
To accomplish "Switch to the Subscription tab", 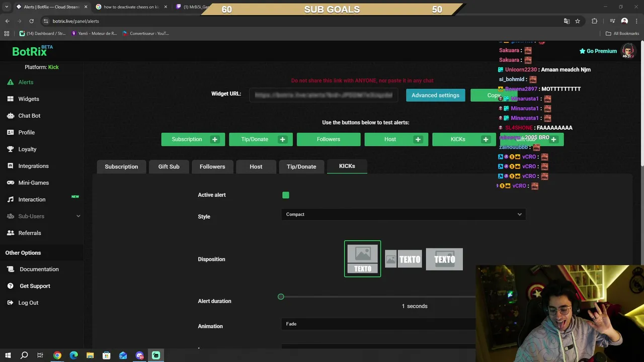I will coord(121,166).
